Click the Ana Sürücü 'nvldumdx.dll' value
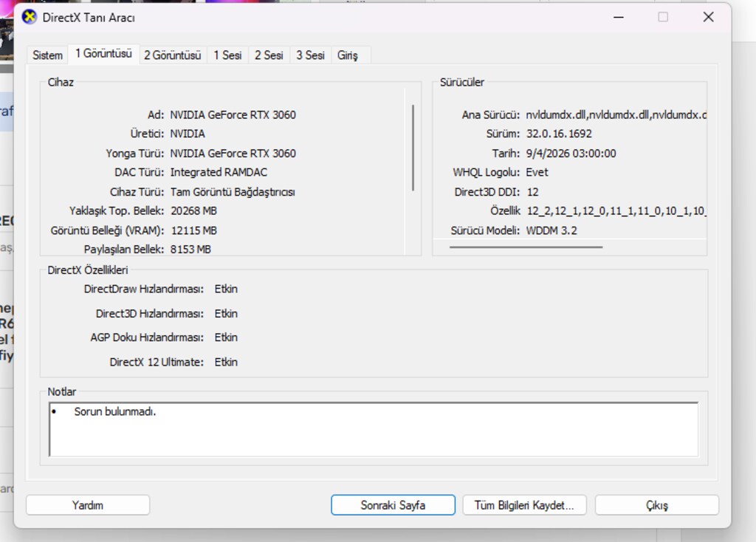Screen dimensions: 756x542 click(616, 114)
